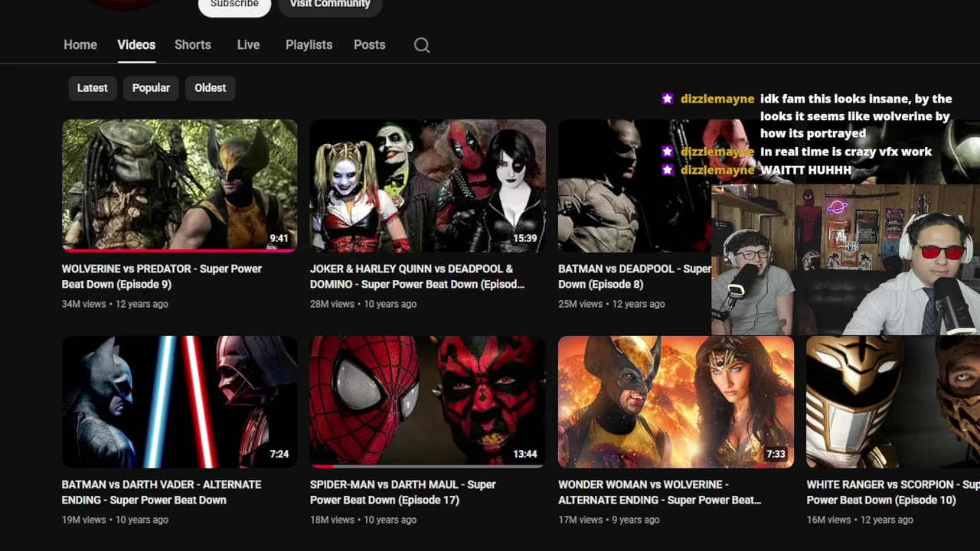
Task: Switch to the Home tab
Action: coord(80,44)
